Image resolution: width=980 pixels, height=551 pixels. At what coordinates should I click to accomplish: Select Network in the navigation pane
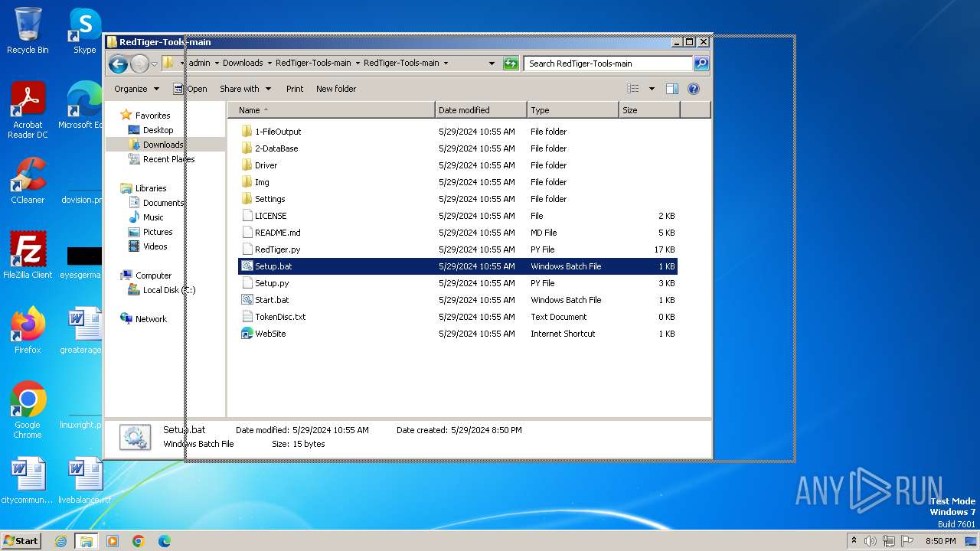tap(151, 319)
